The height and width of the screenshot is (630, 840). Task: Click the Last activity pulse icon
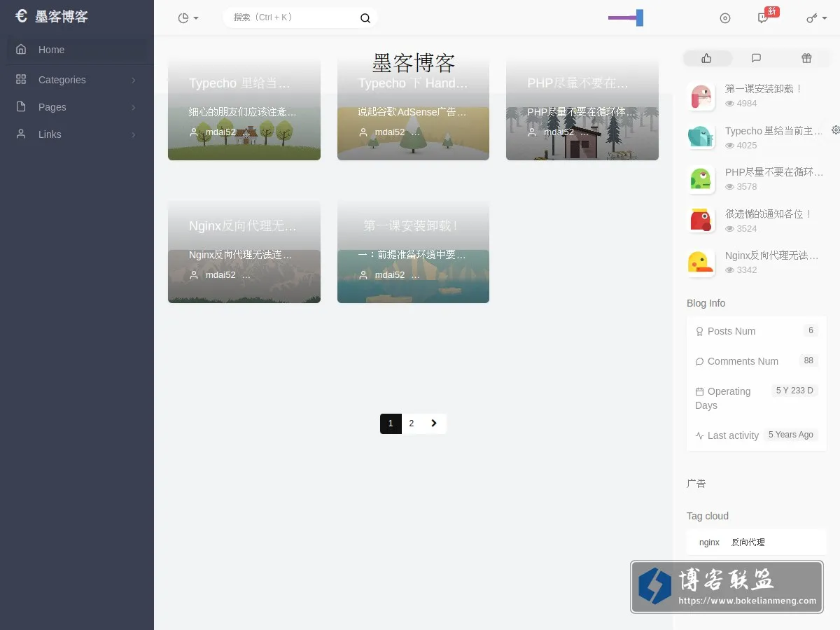(699, 435)
